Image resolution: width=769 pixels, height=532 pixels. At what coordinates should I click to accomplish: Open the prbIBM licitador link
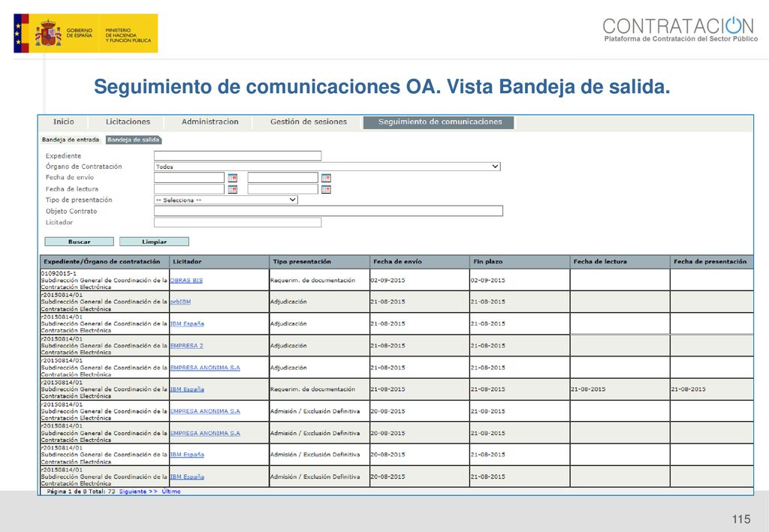(180, 302)
